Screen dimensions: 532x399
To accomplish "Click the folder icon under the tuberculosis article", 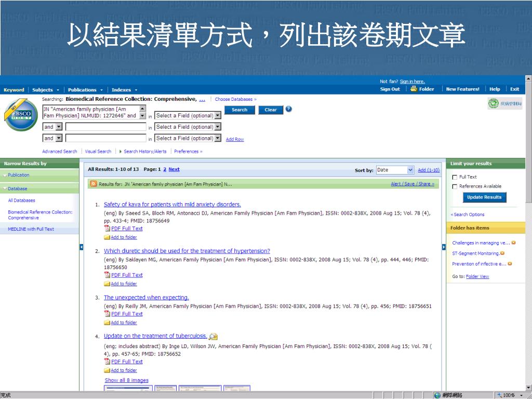I will pyautogui.click(x=107, y=370).
